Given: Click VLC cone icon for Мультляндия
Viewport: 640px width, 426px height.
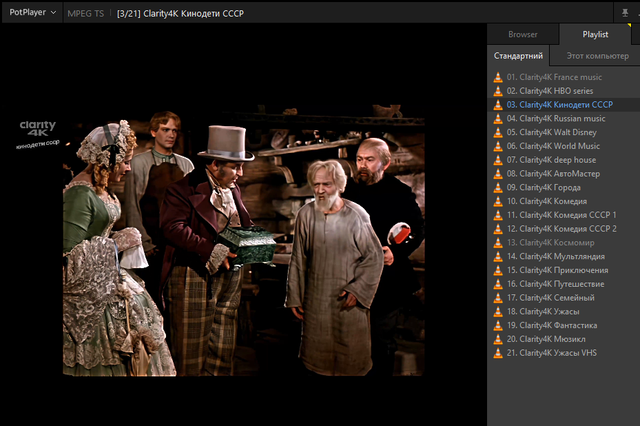Looking at the screenshot, I should pyautogui.click(x=498, y=257).
